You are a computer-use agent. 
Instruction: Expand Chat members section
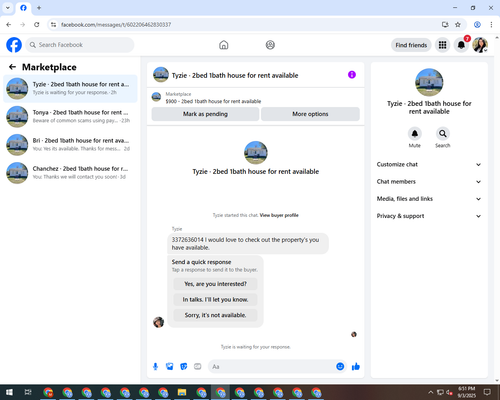pos(429,182)
